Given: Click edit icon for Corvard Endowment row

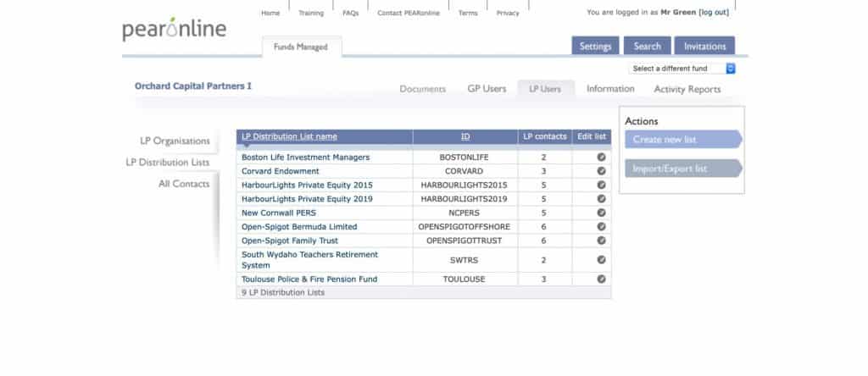Looking at the screenshot, I should [601, 171].
